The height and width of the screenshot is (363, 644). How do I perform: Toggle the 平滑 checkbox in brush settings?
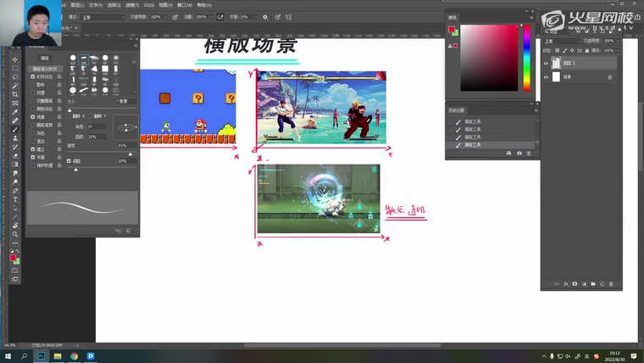tap(33, 157)
